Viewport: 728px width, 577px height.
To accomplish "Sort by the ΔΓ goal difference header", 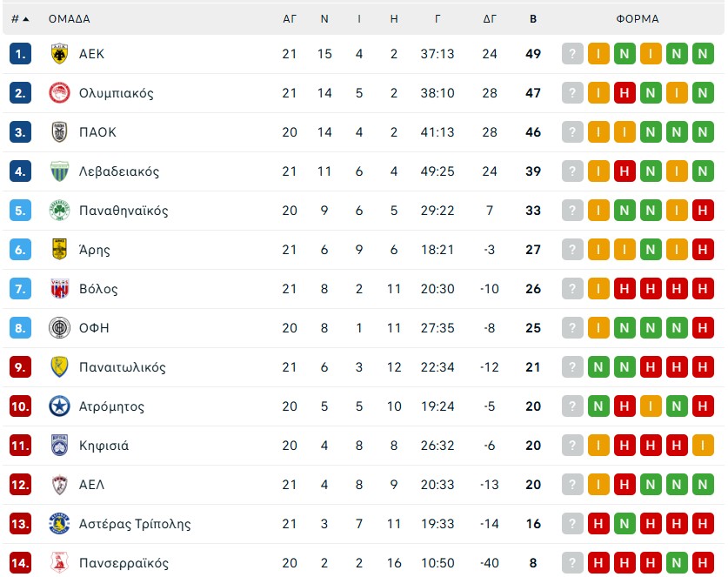I will 490,18.
